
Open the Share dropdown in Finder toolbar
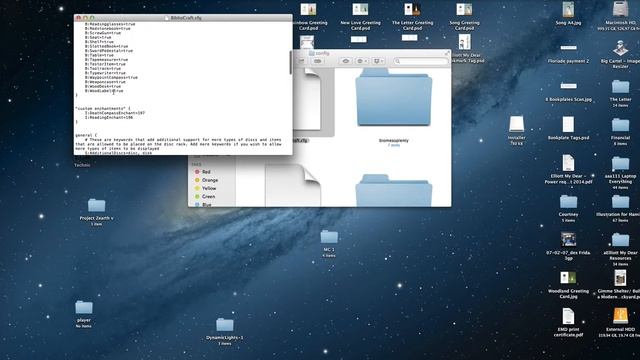tap(378, 61)
